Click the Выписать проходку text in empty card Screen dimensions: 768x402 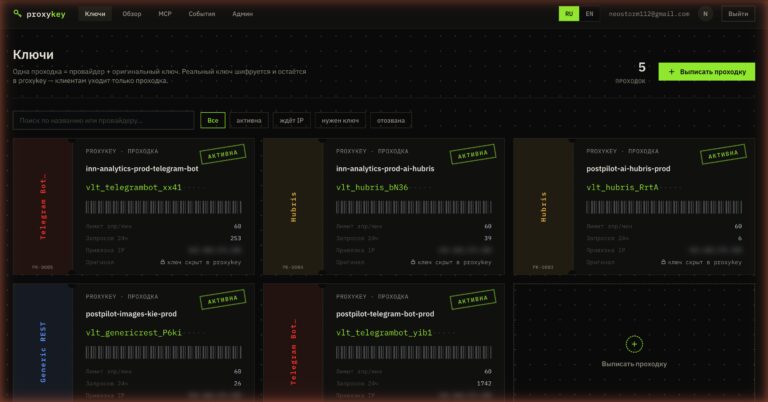[634, 364]
